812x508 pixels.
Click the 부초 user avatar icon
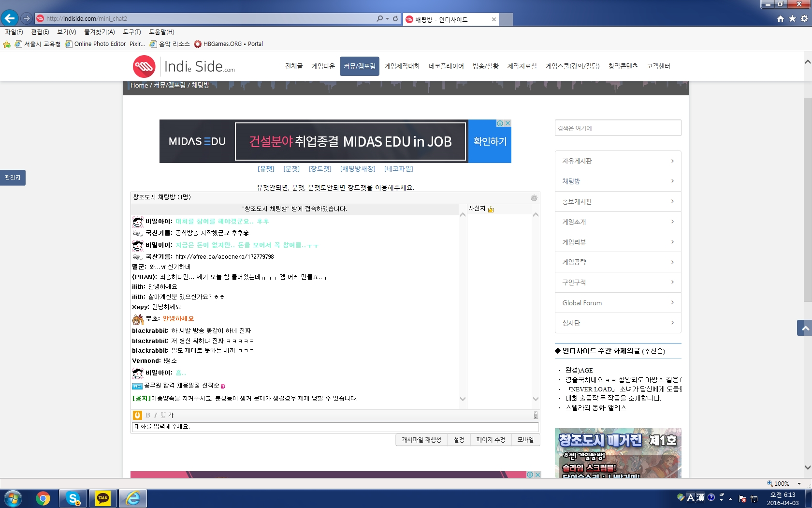click(x=138, y=319)
